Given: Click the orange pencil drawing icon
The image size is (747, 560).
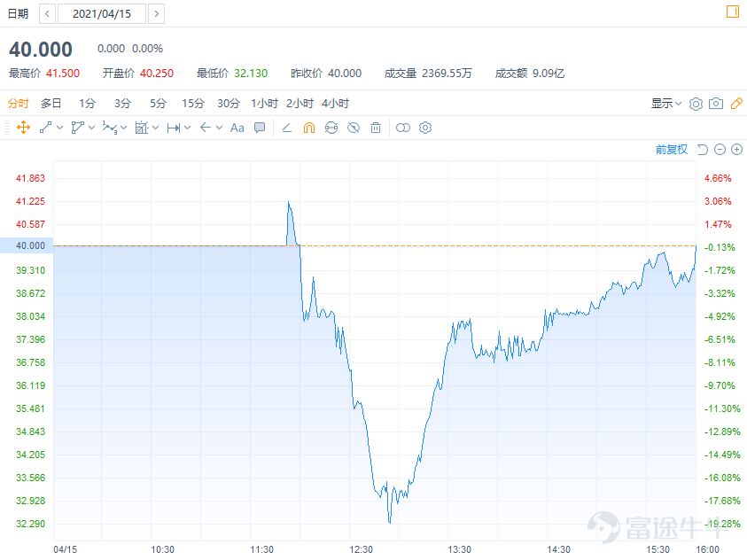Looking at the screenshot, I should 736,104.
